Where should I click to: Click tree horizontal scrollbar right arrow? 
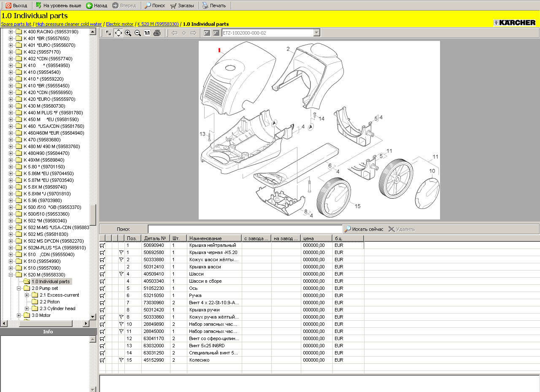click(86, 324)
